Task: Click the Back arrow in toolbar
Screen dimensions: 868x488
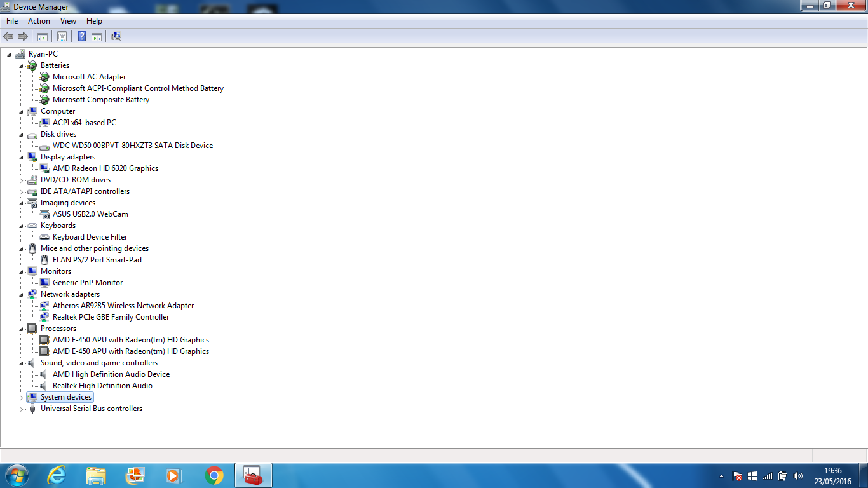Action: pyautogui.click(x=8, y=36)
